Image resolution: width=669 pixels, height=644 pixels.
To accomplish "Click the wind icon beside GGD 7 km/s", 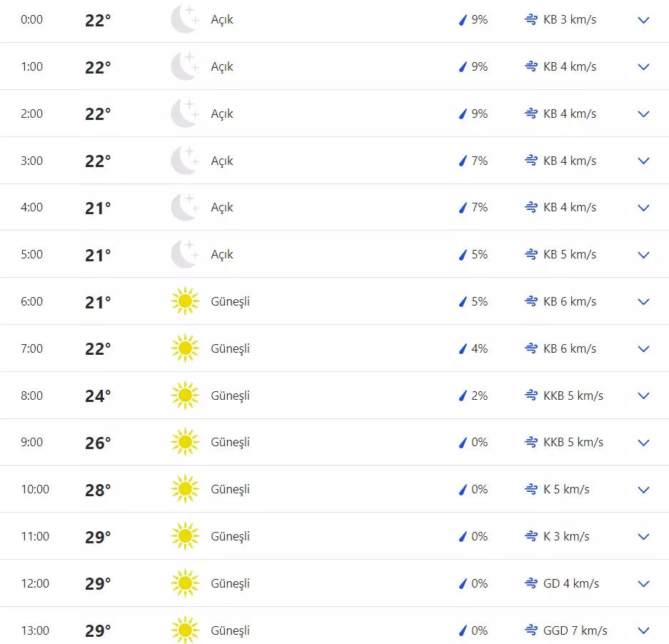I will 530,630.
